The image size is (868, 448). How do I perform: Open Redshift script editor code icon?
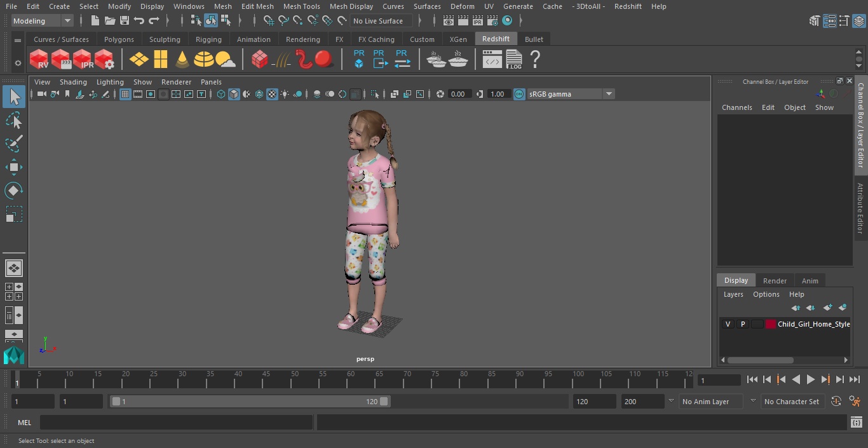click(x=492, y=60)
